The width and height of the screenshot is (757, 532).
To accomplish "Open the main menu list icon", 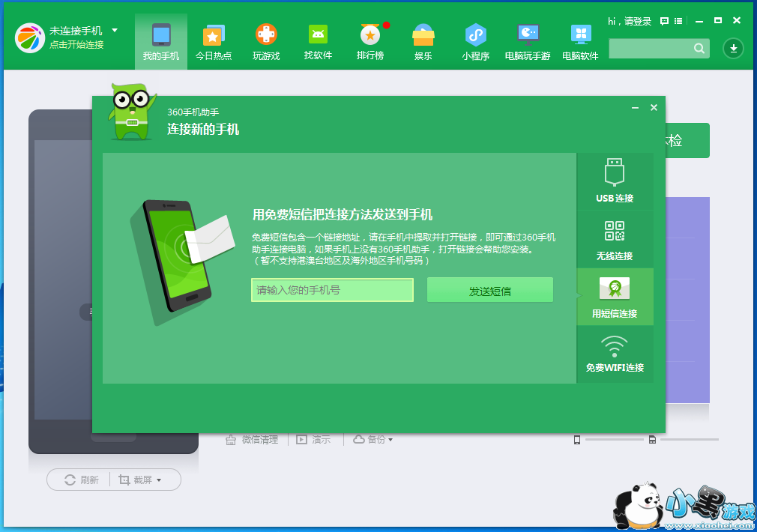I will coord(678,21).
